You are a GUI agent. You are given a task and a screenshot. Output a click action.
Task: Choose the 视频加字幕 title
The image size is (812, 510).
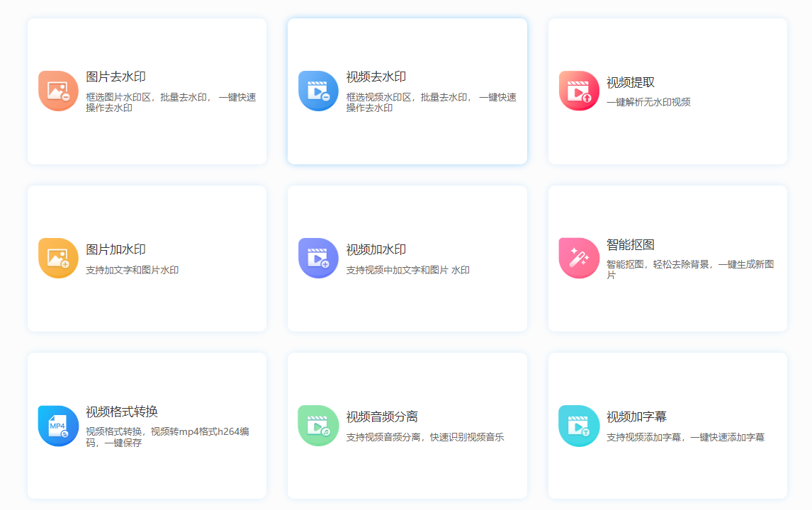tap(636, 416)
